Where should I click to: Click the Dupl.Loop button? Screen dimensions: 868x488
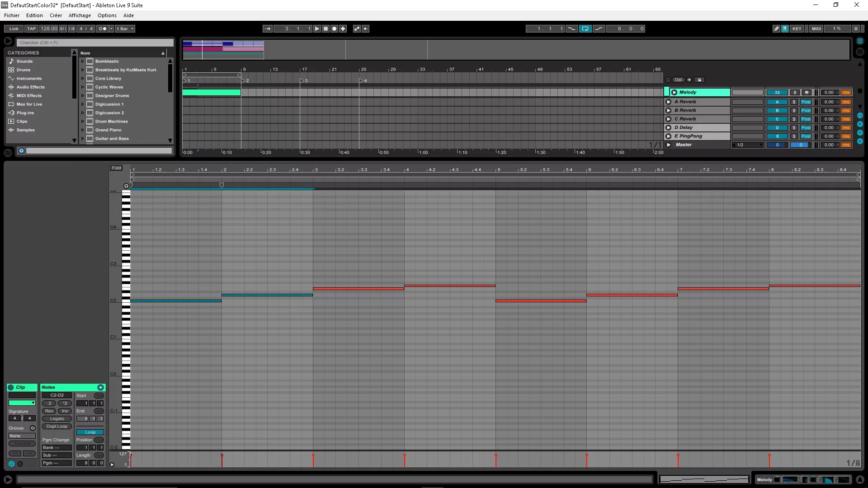click(57, 426)
